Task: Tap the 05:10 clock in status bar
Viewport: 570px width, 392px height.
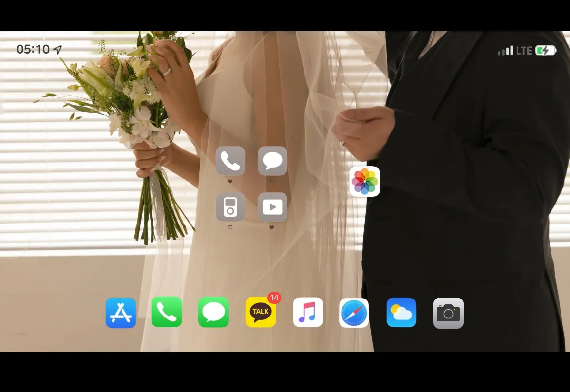Action: 33,49
